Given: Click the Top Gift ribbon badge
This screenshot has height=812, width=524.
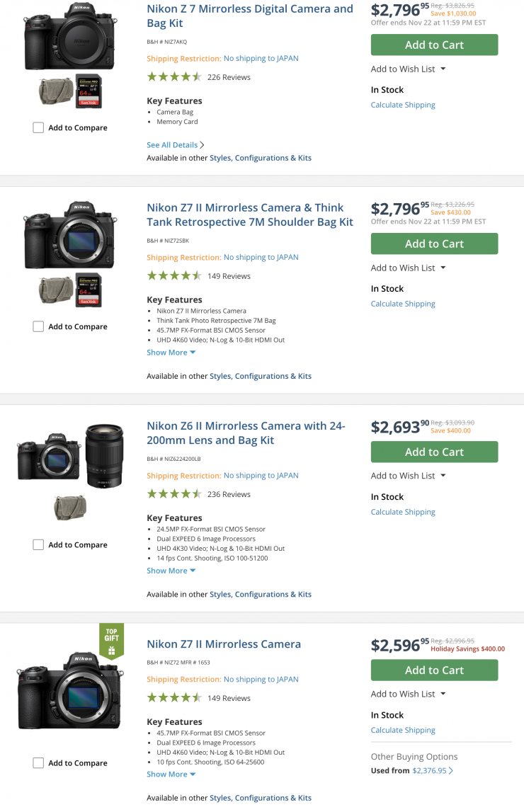Looking at the screenshot, I should point(111,640).
